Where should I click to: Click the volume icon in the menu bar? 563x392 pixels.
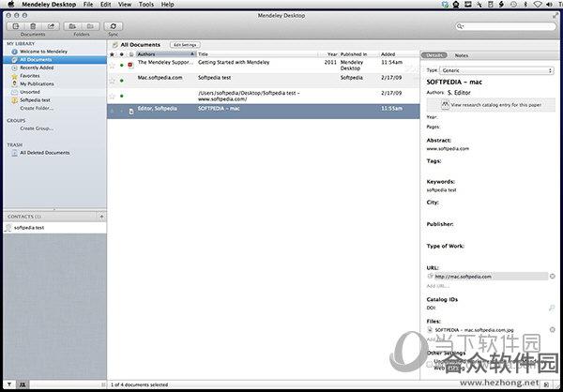click(x=549, y=5)
